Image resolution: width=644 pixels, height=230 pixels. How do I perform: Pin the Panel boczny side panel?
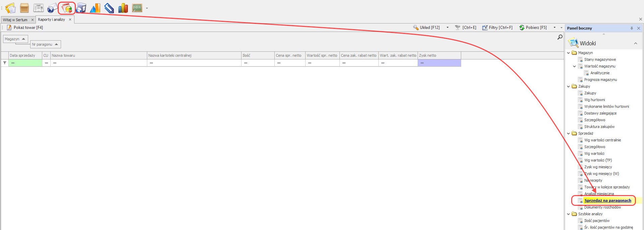[631, 28]
